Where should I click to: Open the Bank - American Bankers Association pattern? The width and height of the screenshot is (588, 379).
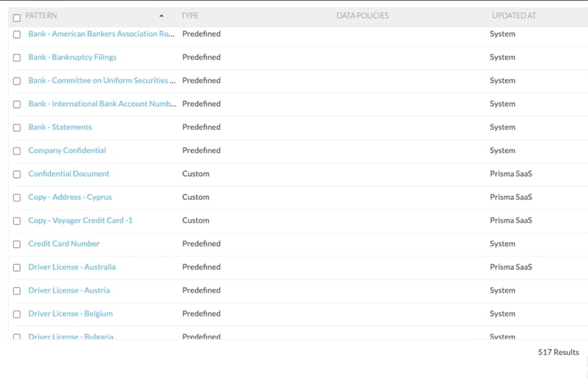[102, 34]
